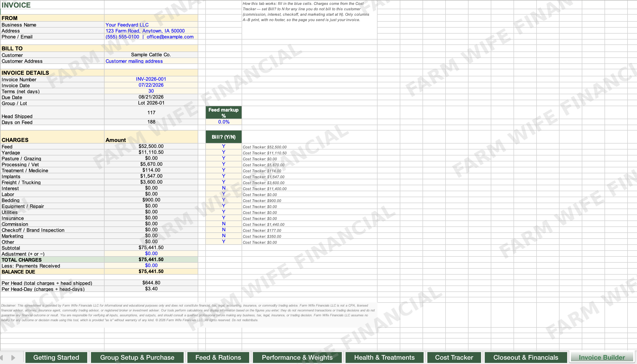Viewport: 637px width, 364px height.
Task: Click the previous sheet tab arrow
Action: pos(2,357)
